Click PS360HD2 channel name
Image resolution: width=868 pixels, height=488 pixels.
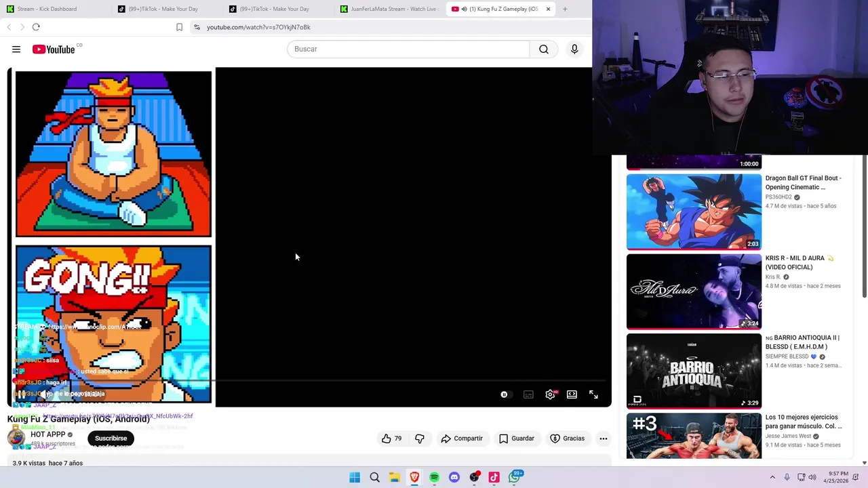(x=778, y=197)
